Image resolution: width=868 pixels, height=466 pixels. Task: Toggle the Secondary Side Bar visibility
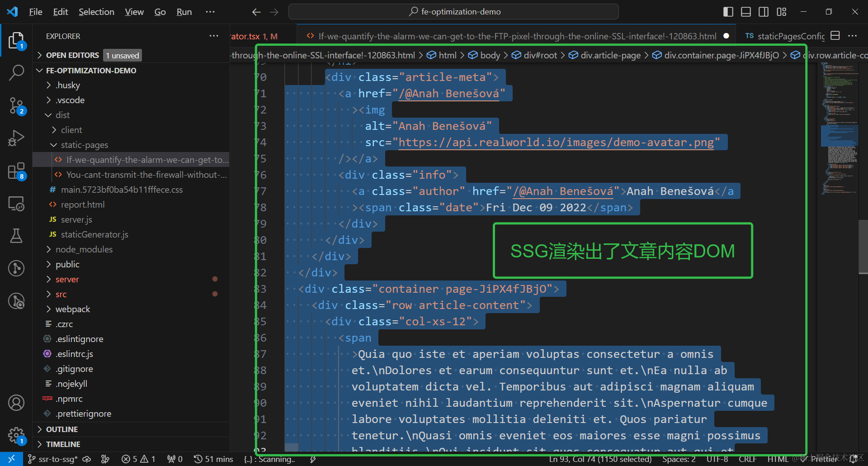click(x=764, y=12)
